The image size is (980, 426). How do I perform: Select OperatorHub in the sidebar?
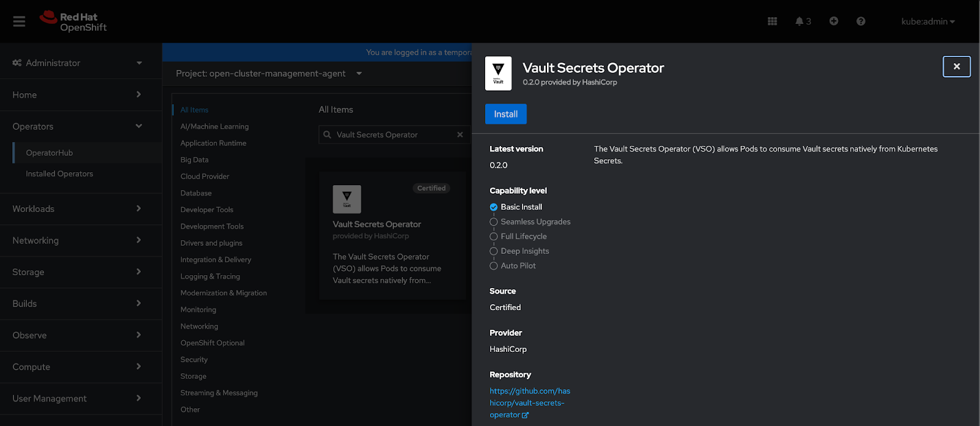click(x=49, y=153)
